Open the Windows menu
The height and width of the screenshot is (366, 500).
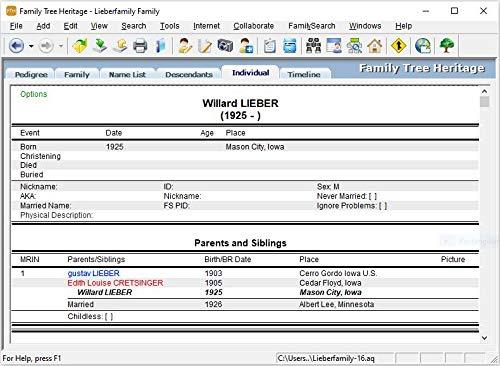click(x=365, y=26)
